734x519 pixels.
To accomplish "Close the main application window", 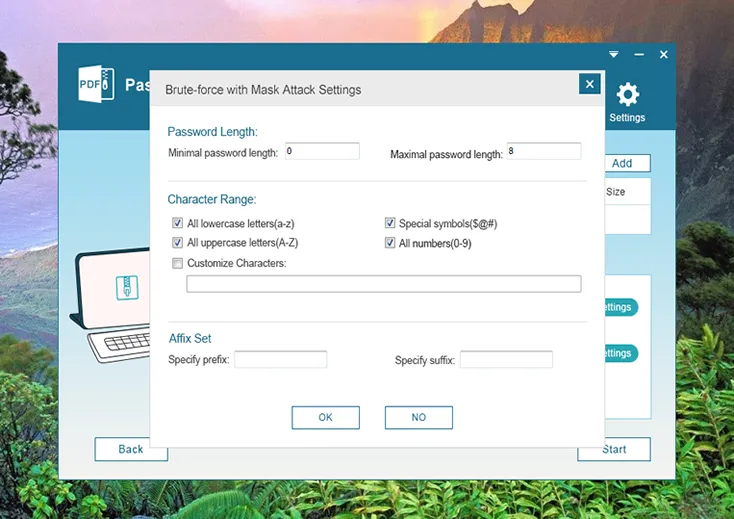I will (x=664, y=55).
